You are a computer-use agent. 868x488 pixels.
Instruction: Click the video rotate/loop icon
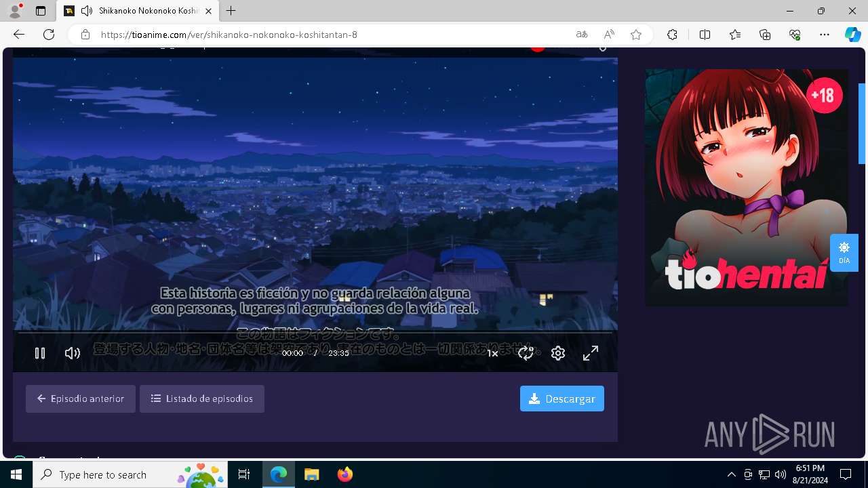[526, 353]
